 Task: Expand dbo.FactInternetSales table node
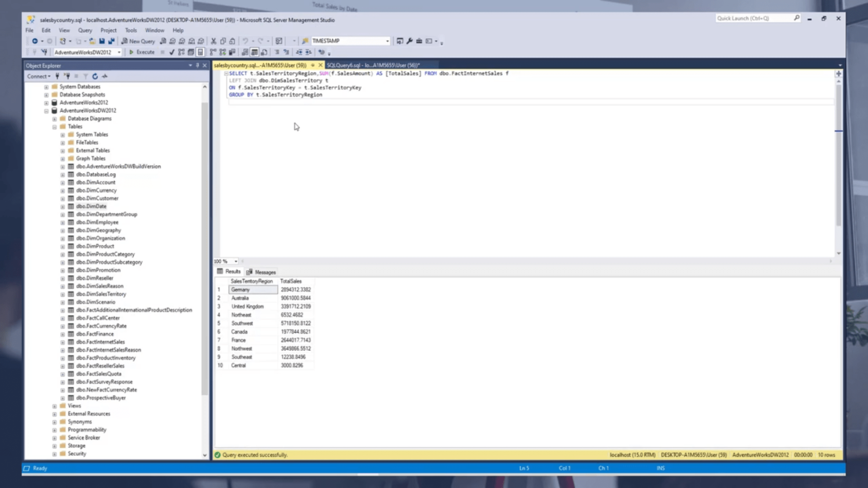63,342
